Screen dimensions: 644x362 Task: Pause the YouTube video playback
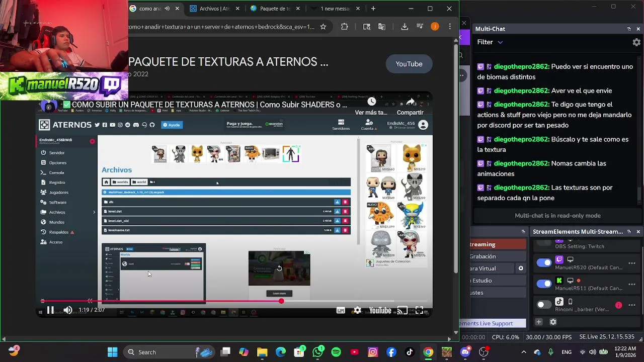pos(50,310)
